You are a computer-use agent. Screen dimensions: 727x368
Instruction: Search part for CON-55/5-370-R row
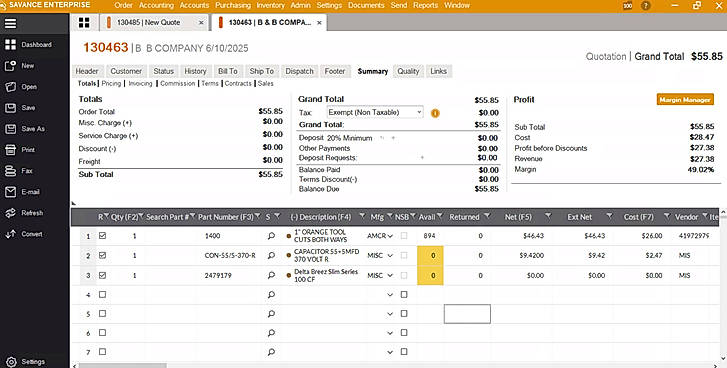click(271, 255)
